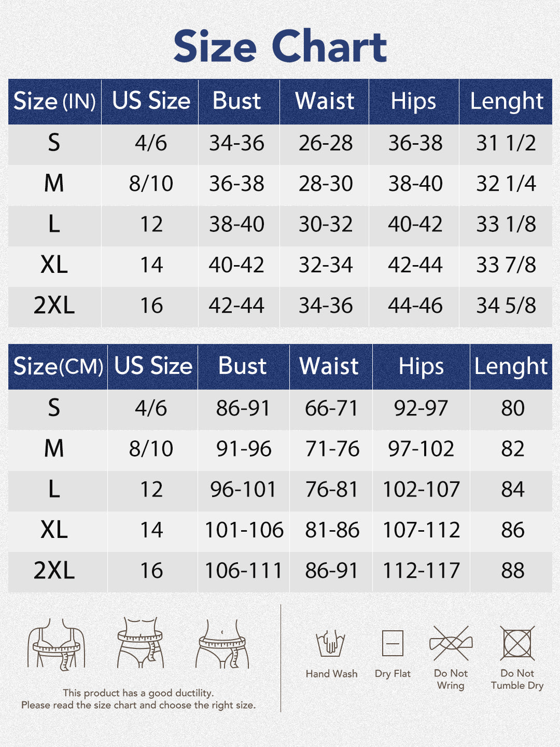Click the Size(CM) column header

click(x=58, y=367)
